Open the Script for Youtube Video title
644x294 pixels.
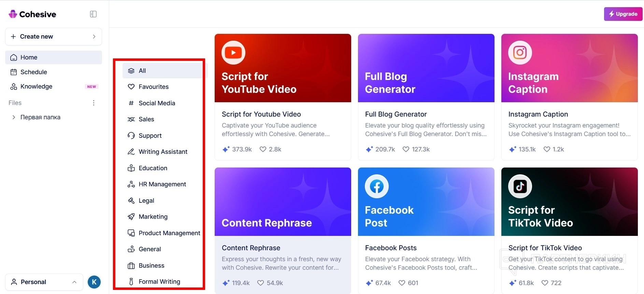tap(261, 114)
